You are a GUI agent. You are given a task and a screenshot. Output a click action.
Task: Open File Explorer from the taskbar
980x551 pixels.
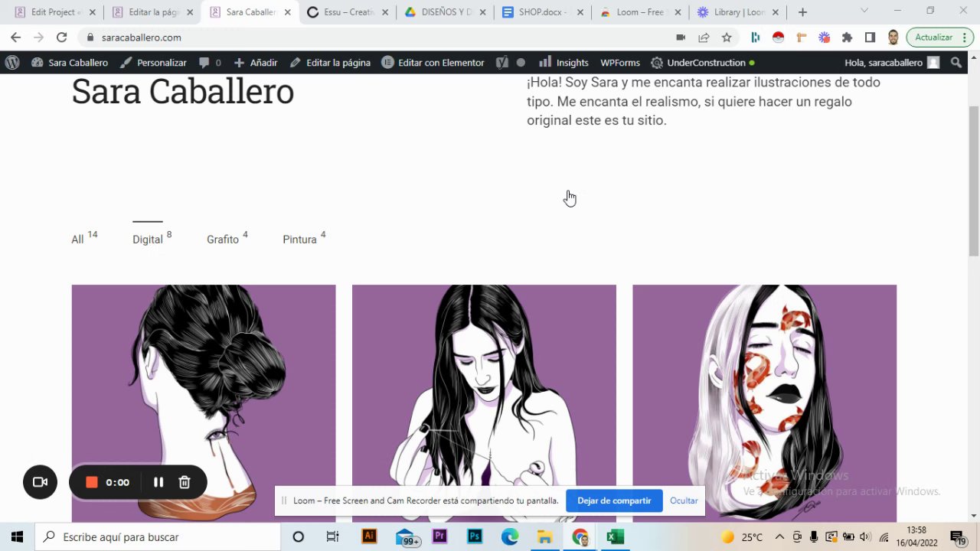click(544, 537)
